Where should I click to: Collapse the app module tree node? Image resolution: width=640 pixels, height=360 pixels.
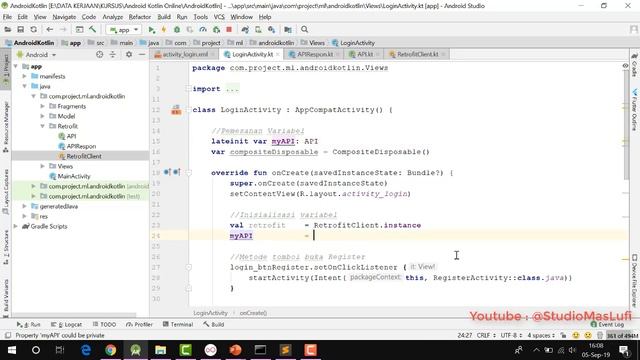point(16,66)
